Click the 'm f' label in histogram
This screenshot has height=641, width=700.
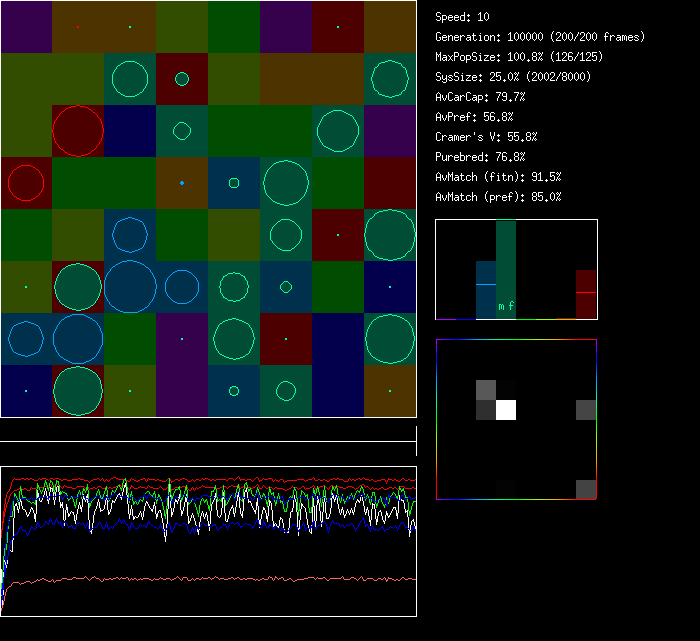(x=506, y=307)
